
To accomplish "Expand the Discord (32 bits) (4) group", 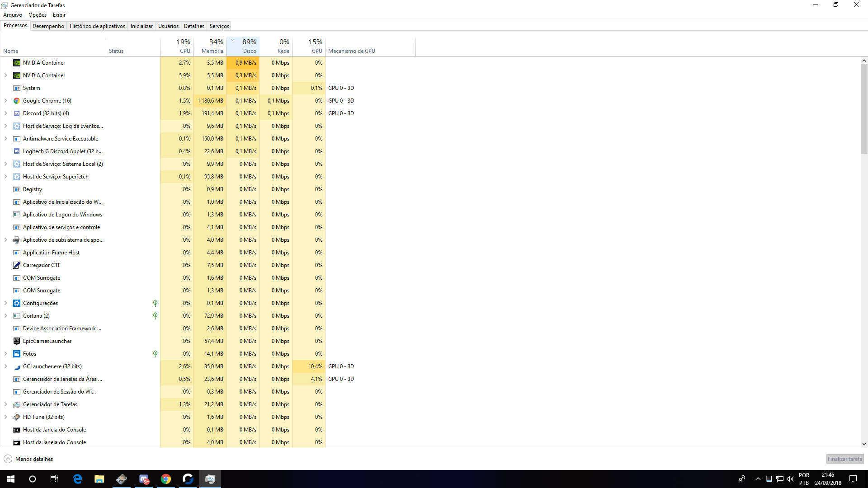I will click(6, 113).
